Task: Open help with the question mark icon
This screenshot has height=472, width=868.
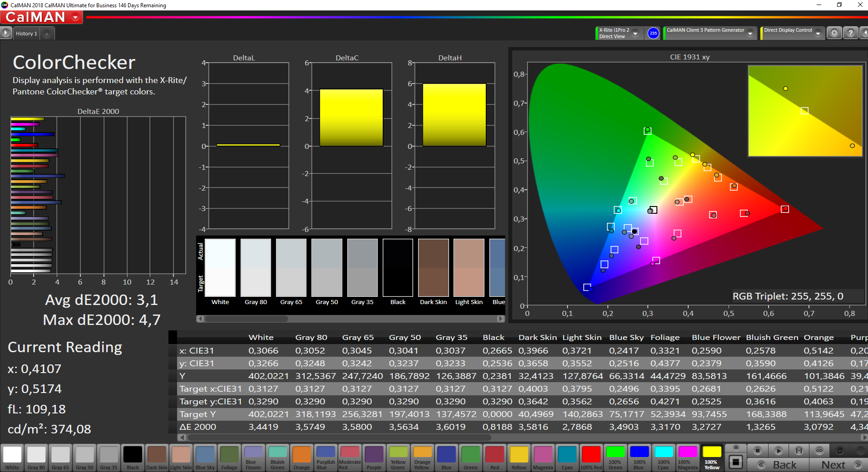Action: 850,33
